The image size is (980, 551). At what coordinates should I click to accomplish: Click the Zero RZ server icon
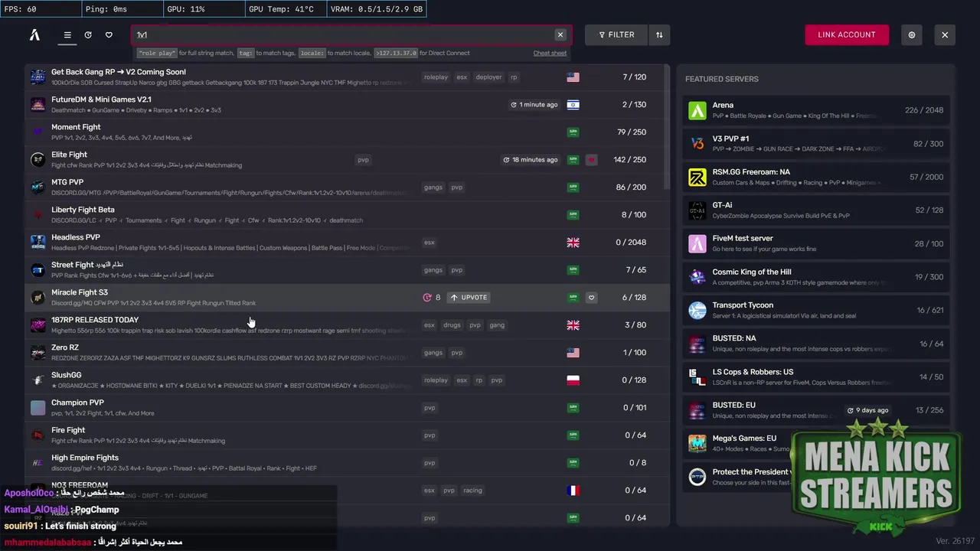[x=38, y=353]
